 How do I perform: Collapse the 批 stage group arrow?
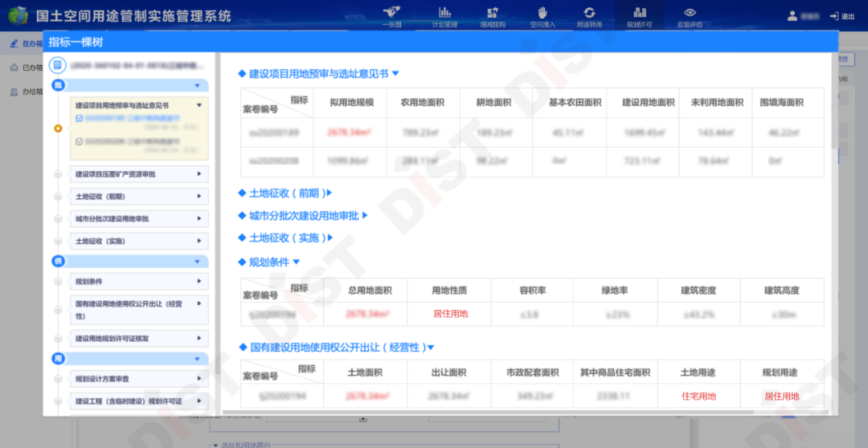coord(197,86)
